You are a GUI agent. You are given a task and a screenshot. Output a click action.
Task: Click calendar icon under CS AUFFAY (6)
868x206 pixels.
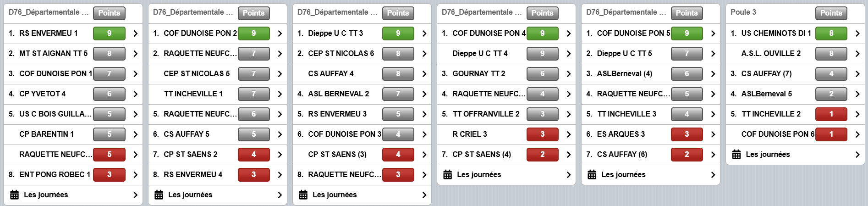point(592,175)
